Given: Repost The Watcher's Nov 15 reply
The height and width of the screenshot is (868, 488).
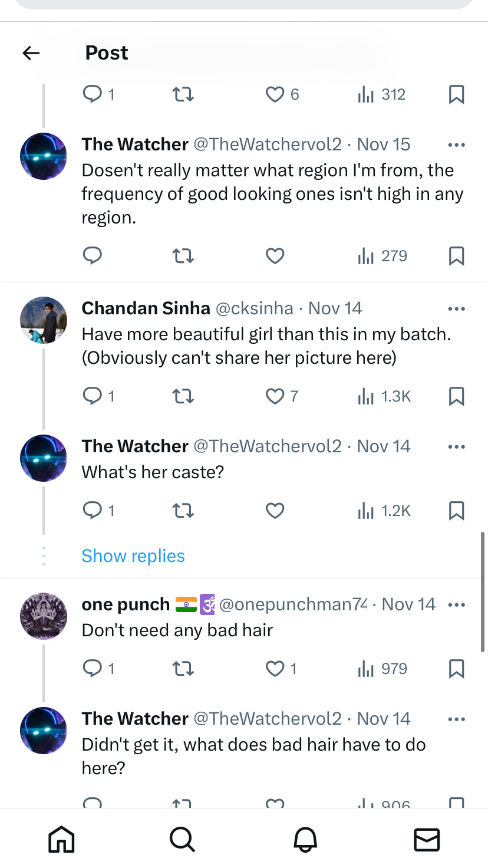Looking at the screenshot, I should click(183, 256).
